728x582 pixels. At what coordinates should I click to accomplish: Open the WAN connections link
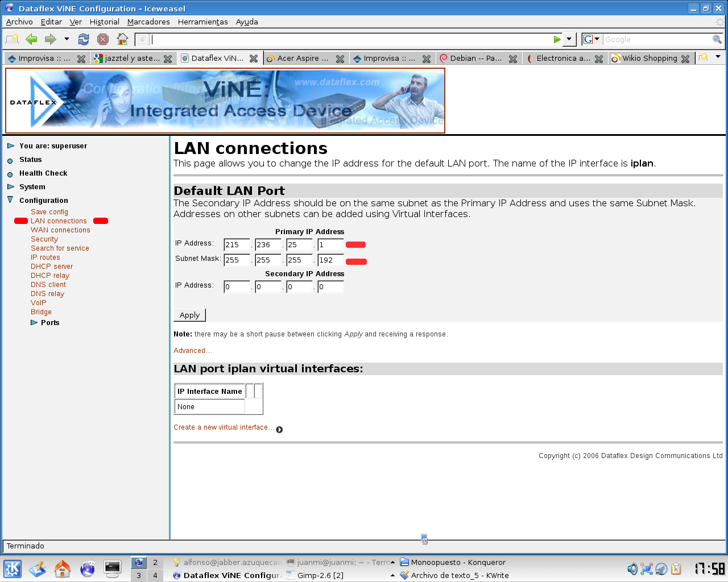pos(60,230)
